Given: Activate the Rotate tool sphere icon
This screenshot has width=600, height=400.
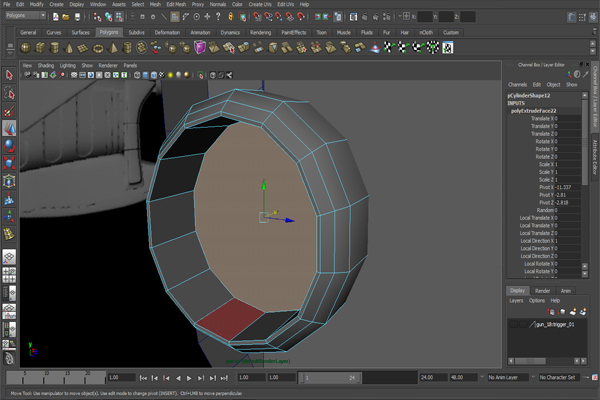Looking at the screenshot, I should 9,146.
